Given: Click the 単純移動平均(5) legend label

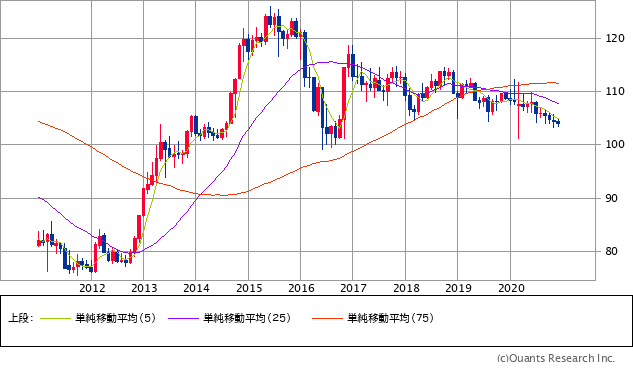Looking at the screenshot, I should tap(115, 318).
